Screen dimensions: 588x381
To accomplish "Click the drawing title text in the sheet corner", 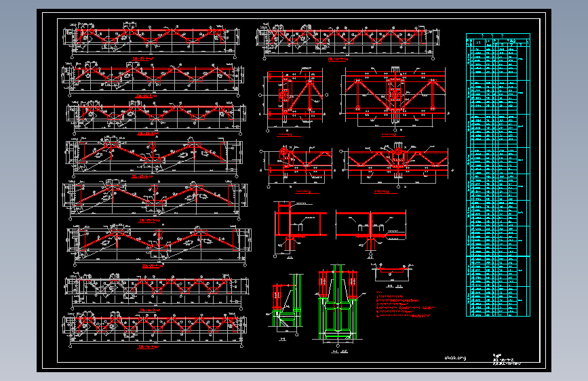I will click(x=506, y=359).
